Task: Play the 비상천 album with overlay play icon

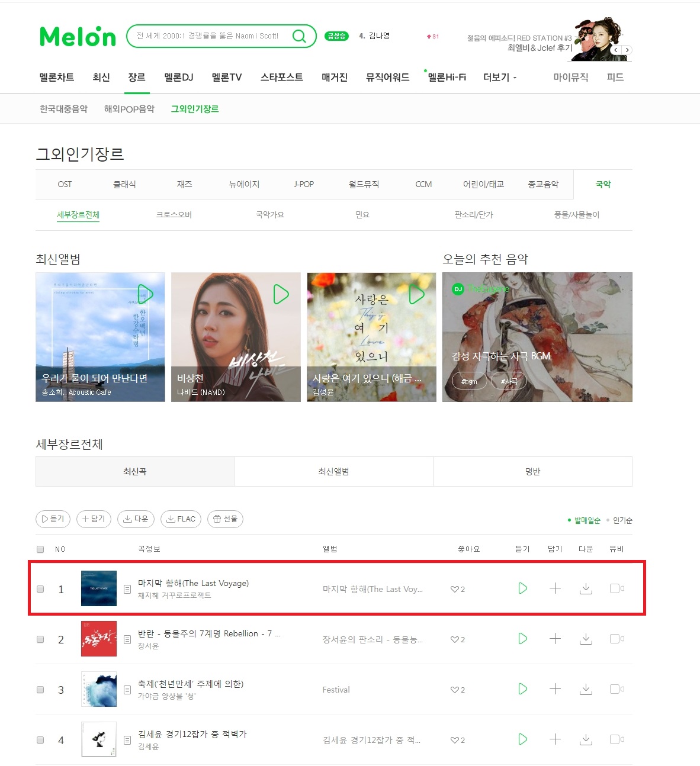Action: tap(281, 294)
